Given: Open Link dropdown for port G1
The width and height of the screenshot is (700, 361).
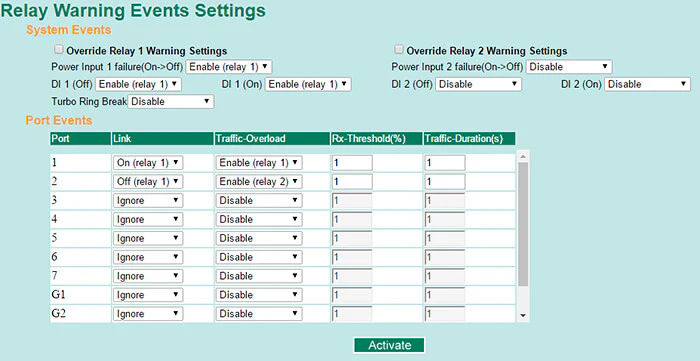Looking at the screenshot, I should [148, 295].
